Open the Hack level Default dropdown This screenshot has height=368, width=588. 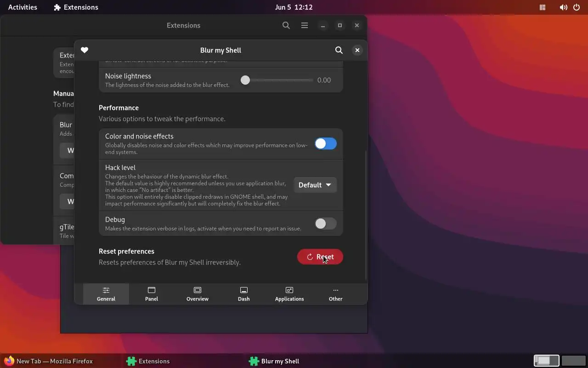(x=315, y=185)
